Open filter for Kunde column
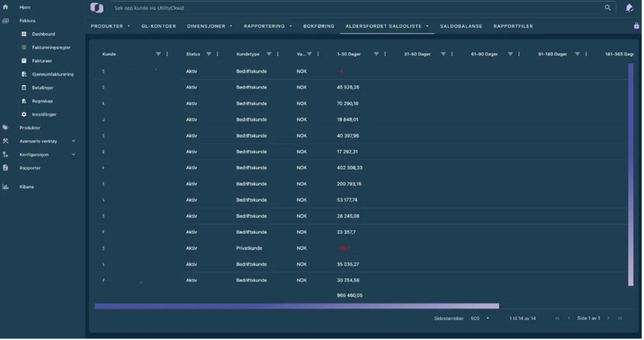The height and width of the screenshot is (340, 644). click(x=158, y=54)
